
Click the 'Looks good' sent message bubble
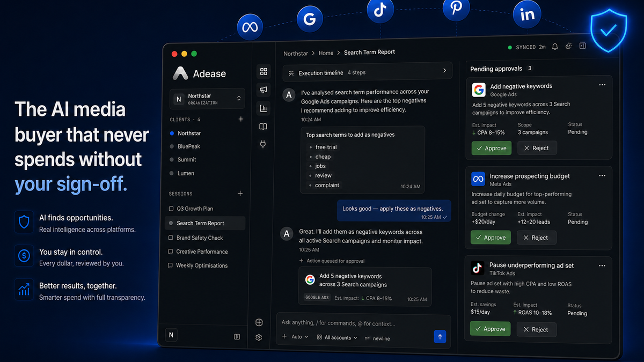pos(394,211)
